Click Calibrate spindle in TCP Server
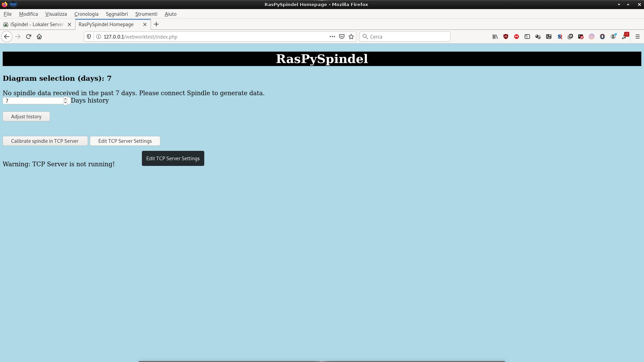The width and height of the screenshot is (644, 362). 45,141
